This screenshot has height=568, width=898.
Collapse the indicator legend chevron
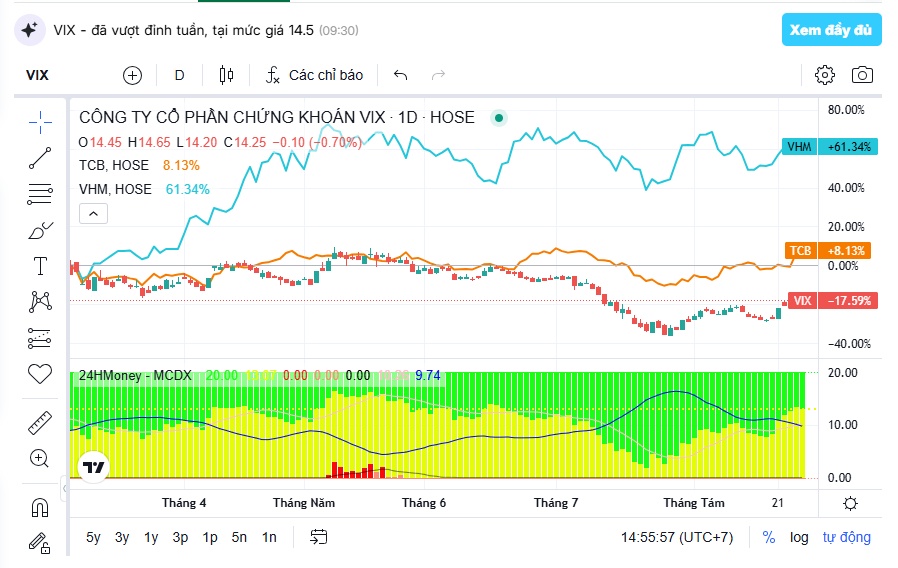[x=93, y=214]
